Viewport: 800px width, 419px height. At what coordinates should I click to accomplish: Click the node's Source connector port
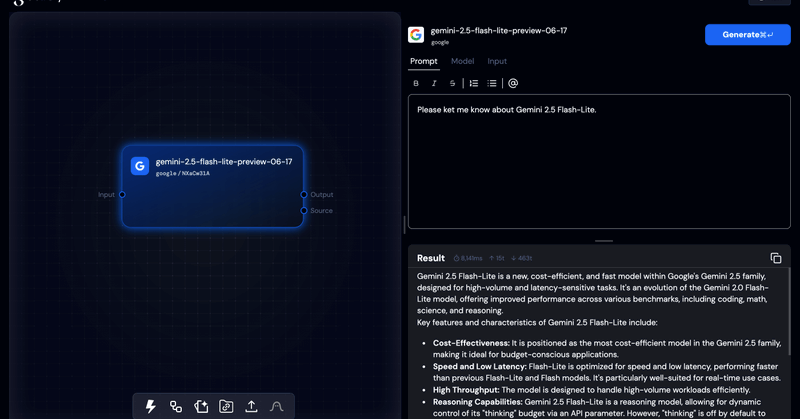[304, 210]
